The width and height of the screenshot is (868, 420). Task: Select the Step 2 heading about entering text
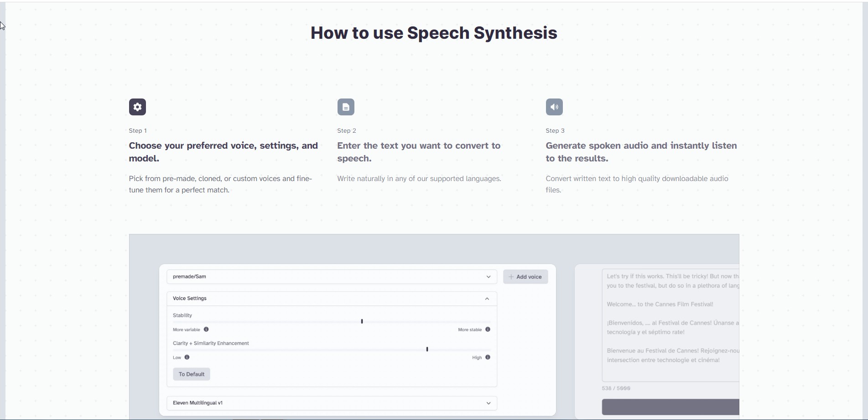tap(419, 152)
